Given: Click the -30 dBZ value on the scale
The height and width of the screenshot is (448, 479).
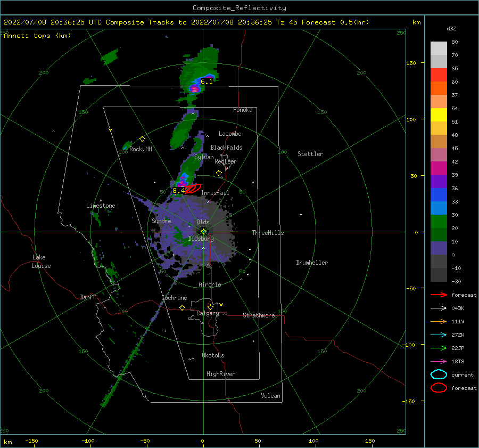Looking at the screenshot, I should [x=456, y=281].
